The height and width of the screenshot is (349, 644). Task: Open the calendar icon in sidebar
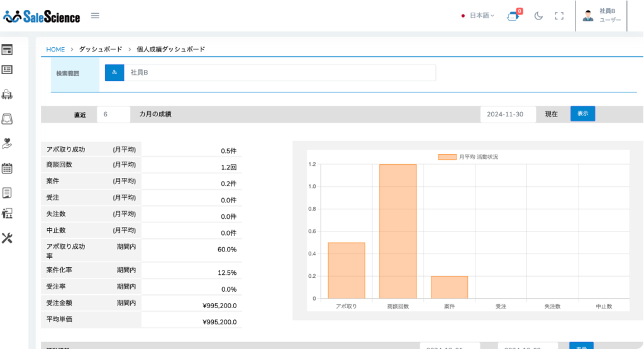pyautogui.click(x=8, y=168)
